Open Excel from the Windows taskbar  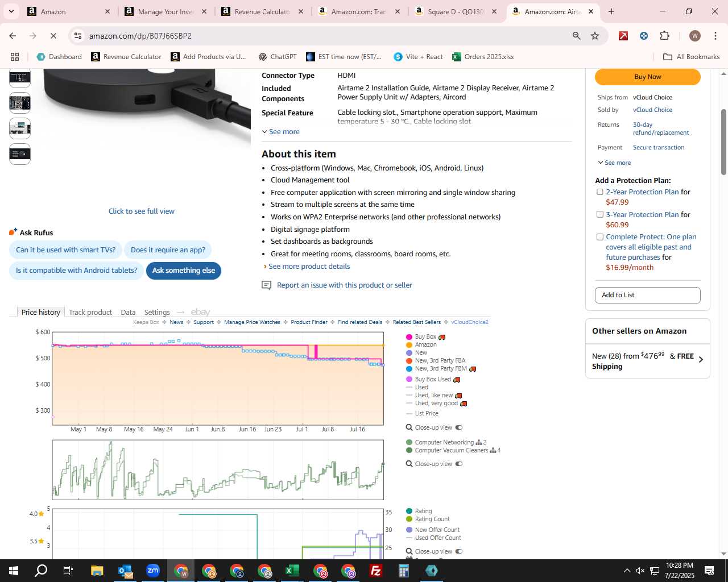click(292, 571)
